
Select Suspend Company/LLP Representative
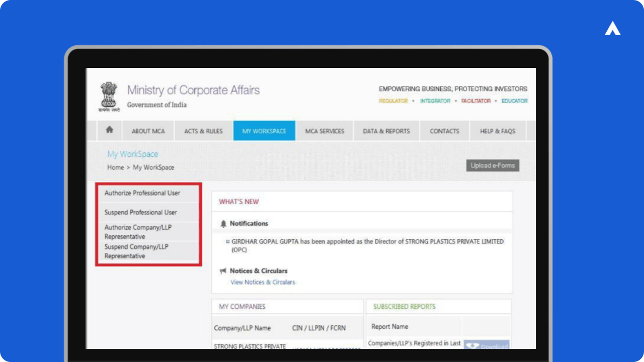click(x=136, y=251)
